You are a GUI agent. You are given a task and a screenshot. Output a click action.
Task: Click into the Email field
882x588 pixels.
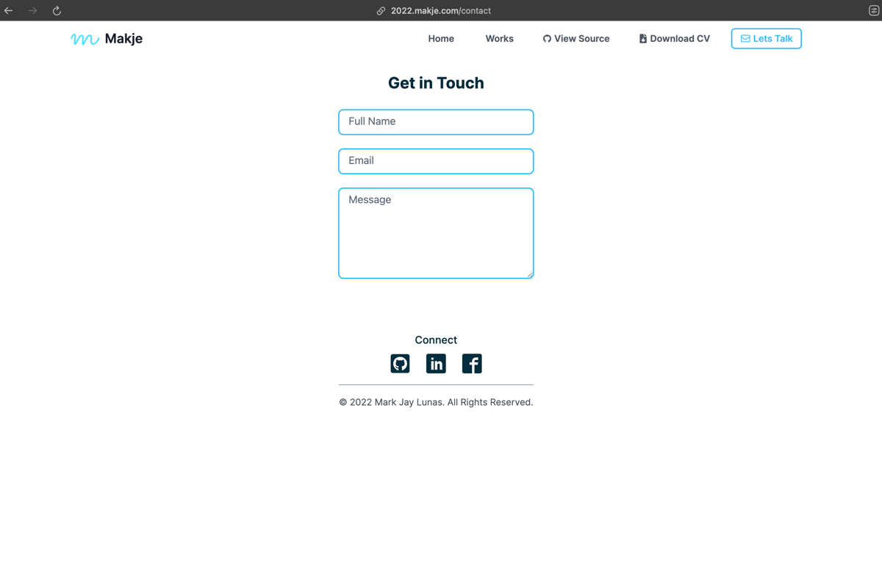[436, 161]
